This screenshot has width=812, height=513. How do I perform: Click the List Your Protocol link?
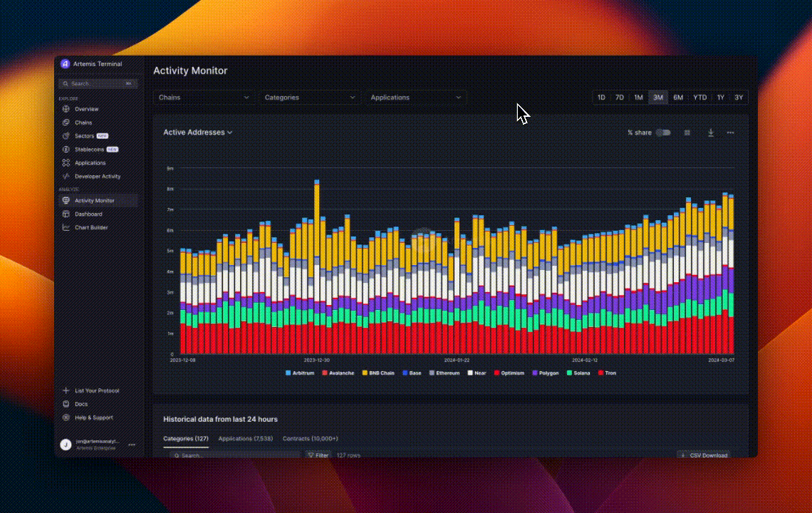[97, 390]
